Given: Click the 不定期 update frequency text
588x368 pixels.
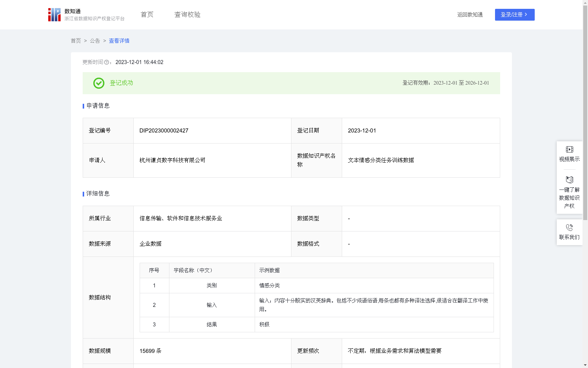Looking at the screenshot, I should (x=395, y=351).
